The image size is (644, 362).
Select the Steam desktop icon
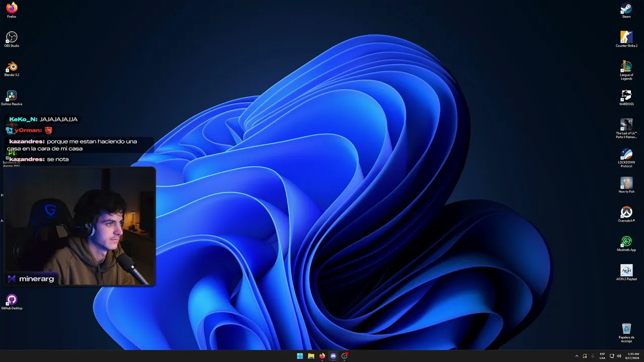click(626, 10)
